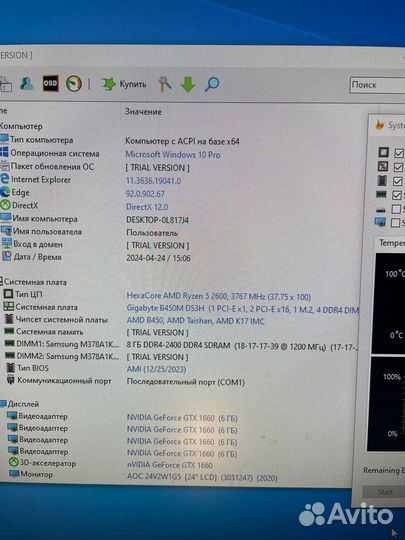Click the Internet Explorer row icon
Screen dimensions: 405x540
coord(5,179)
